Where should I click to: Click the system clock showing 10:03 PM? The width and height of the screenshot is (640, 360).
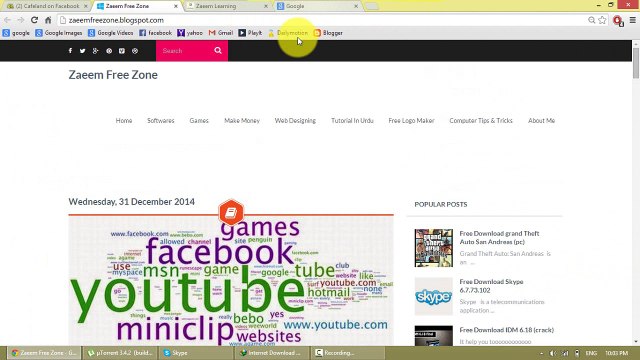click(616, 353)
